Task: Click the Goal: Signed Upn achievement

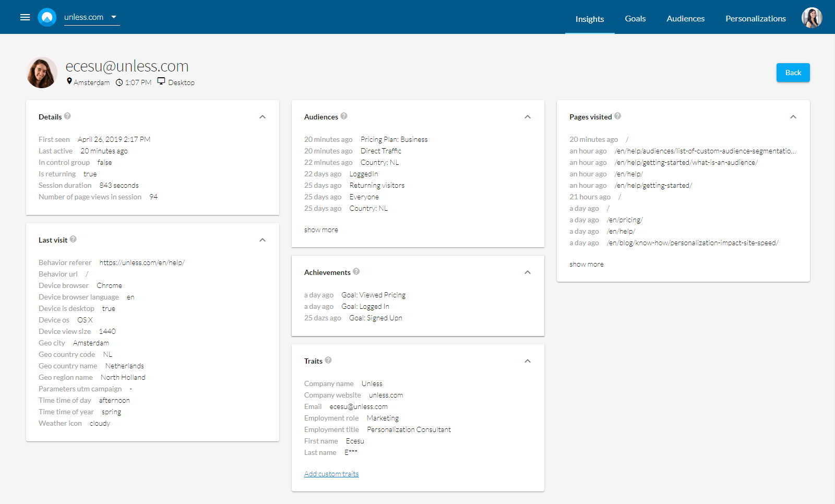Action: click(376, 318)
